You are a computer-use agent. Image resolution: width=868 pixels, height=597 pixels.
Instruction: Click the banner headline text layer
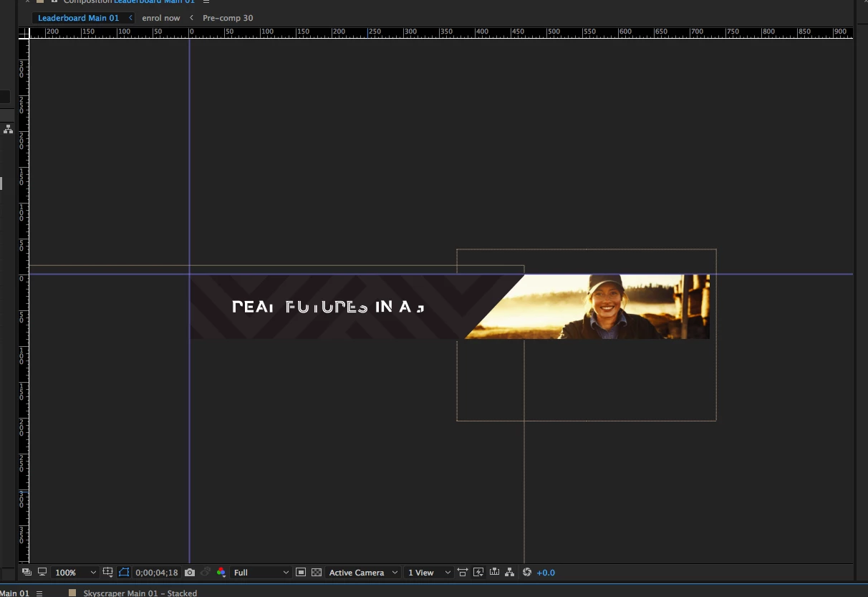pyautogui.click(x=328, y=307)
